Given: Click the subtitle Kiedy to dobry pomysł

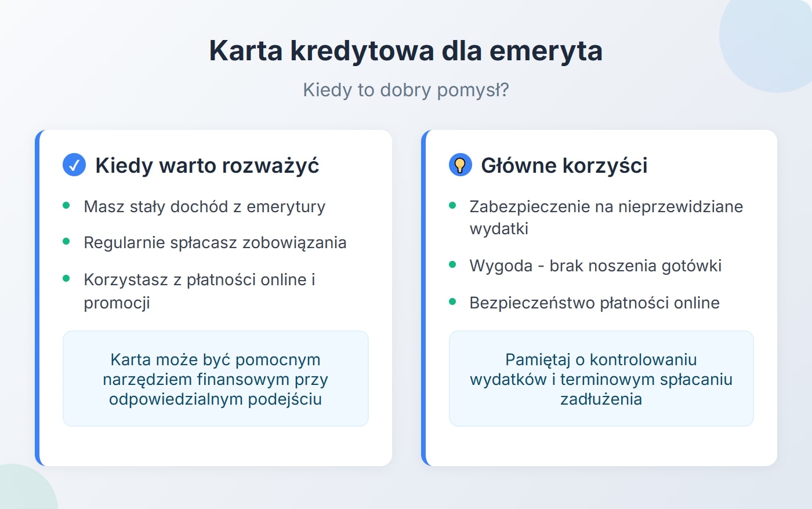Looking at the screenshot, I should [x=406, y=89].
